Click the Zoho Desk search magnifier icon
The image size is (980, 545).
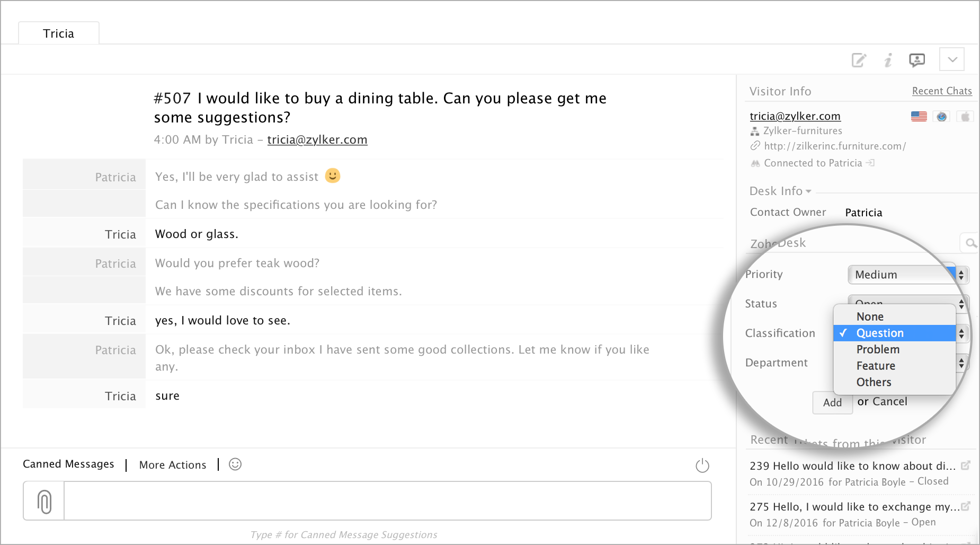click(x=970, y=243)
